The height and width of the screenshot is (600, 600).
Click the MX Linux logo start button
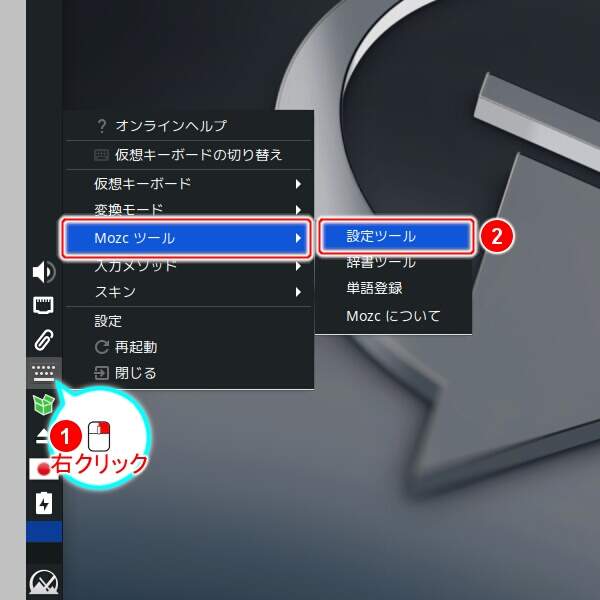44,582
